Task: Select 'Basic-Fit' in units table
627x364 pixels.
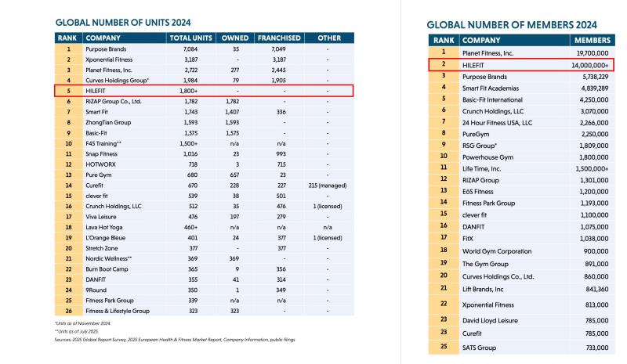Action: point(96,133)
